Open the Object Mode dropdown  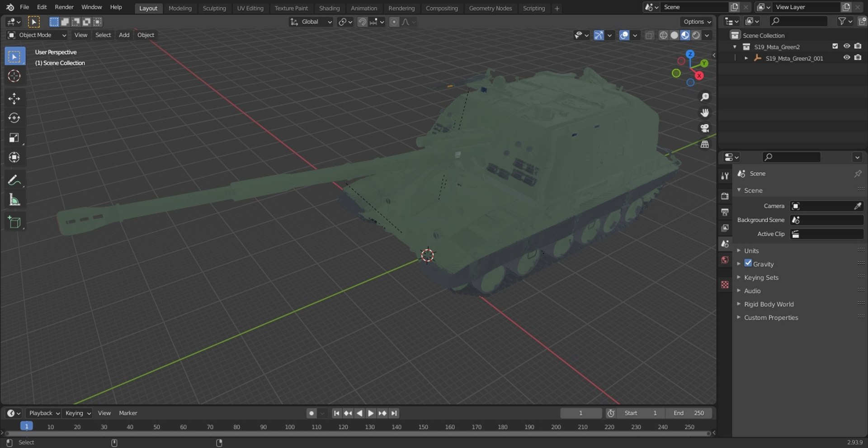point(37,35)
